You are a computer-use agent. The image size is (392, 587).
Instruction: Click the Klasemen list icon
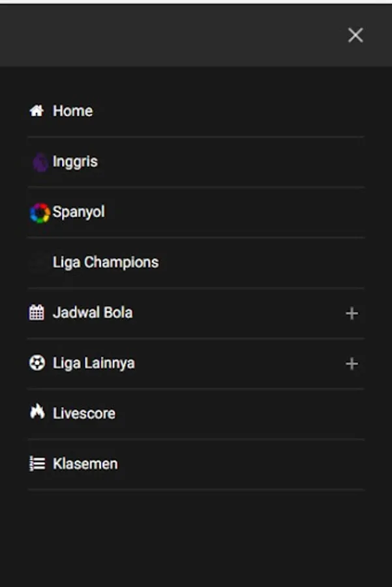point(37,464)
